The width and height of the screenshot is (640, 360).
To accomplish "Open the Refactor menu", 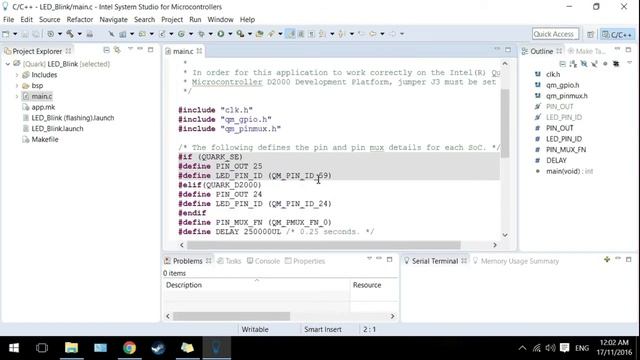I will (x=80, y=20).
